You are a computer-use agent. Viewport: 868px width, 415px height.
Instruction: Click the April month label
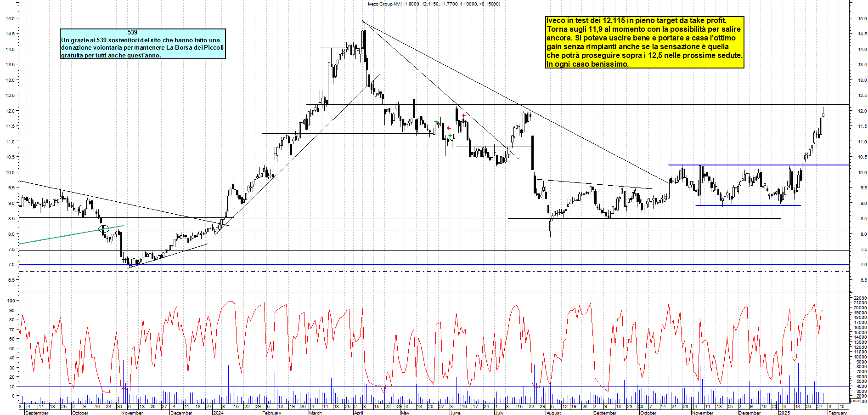[359, 413]
